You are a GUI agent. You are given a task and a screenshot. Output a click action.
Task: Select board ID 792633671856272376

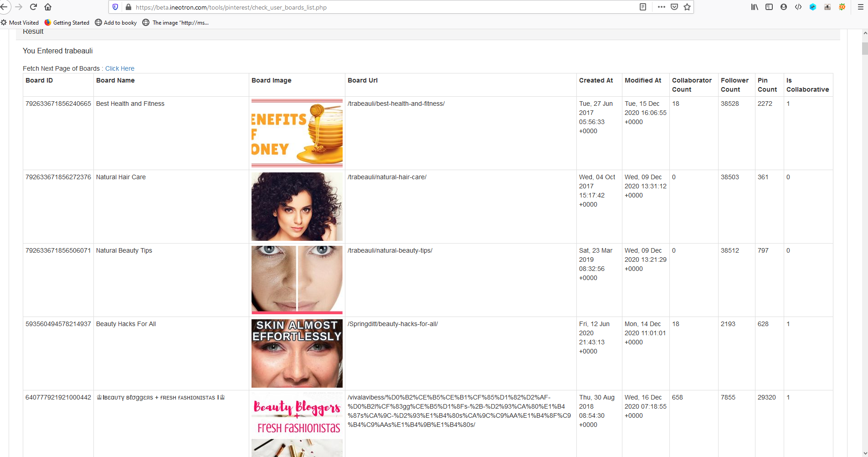pos(58,177)
